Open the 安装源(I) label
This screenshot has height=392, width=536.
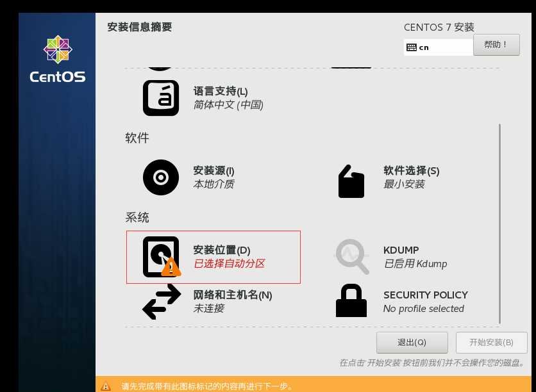pos(214,170)
